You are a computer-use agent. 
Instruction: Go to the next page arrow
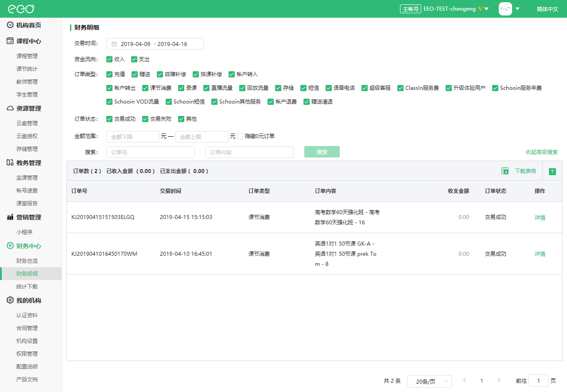(x=499, y=380)
